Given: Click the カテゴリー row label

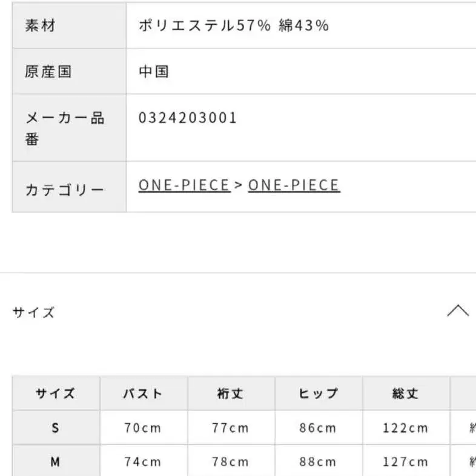Looking at the screenshot, I should (65, 190).
